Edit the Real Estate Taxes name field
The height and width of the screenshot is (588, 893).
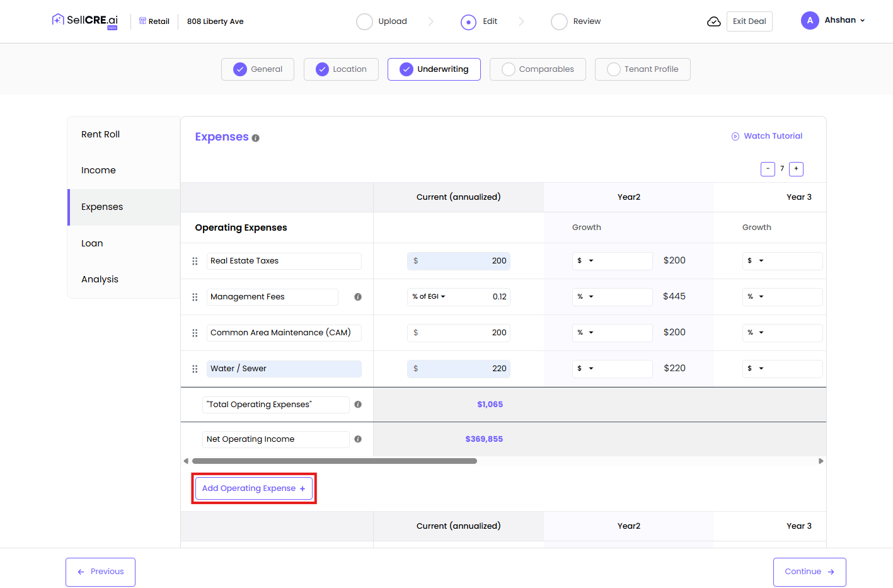click(284, 261)
